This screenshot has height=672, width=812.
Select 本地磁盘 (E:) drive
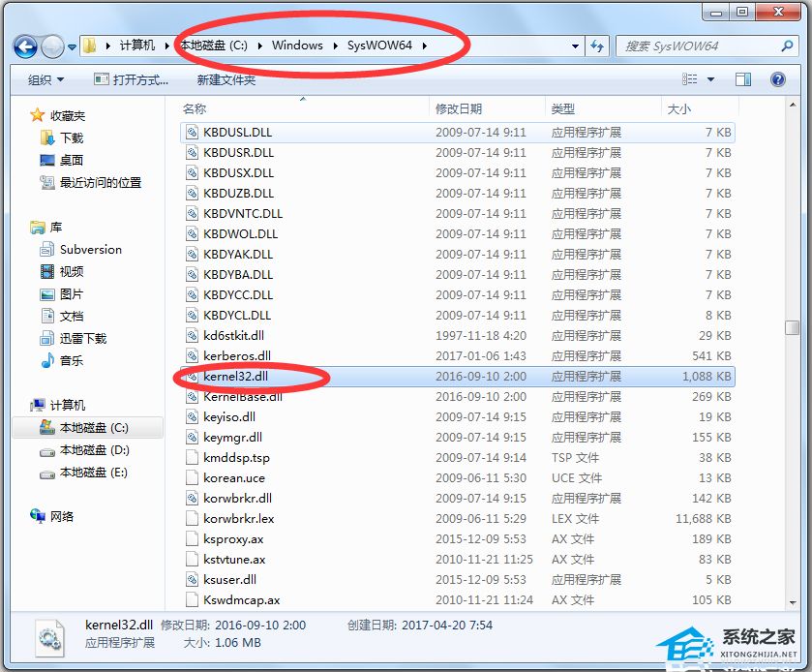tap(93, 472)
